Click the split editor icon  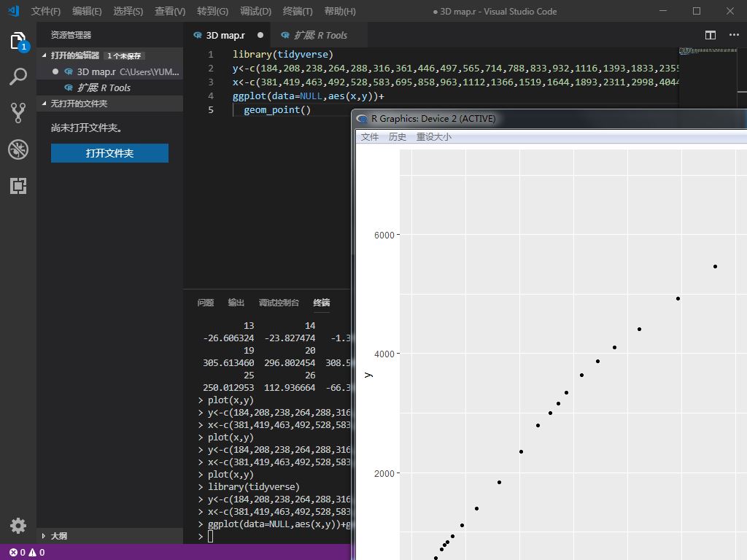711,35
